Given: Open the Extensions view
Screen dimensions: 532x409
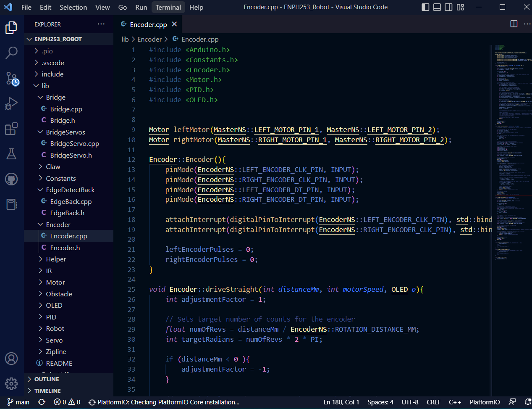Looking at the screenshot, I should point(11,129).
